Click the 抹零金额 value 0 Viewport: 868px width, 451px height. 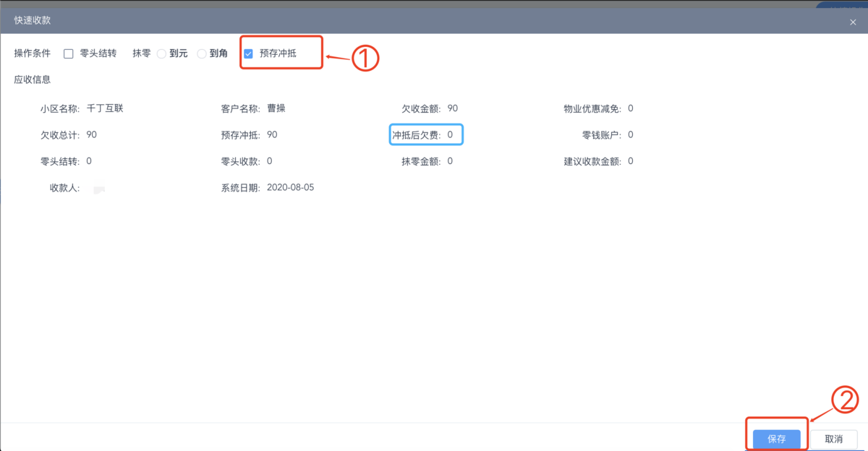pyautogui.click(x=450, y=161)
